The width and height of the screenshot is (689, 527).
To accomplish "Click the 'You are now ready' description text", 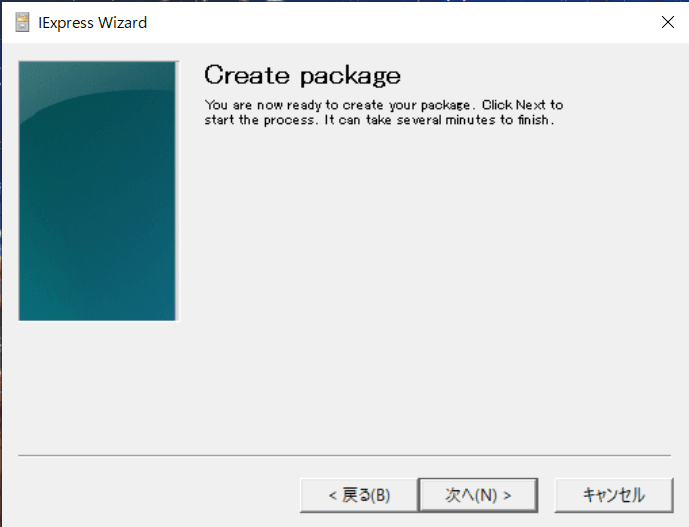I will click(x=383, y=113).
